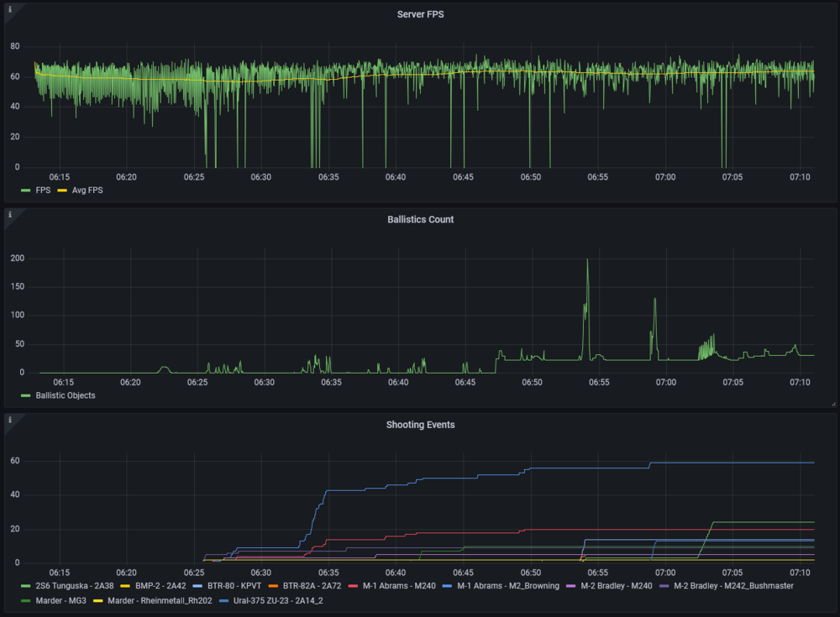
Task: Toggle BMP-2 - 2A42 legend series
Action: (160, 586)
